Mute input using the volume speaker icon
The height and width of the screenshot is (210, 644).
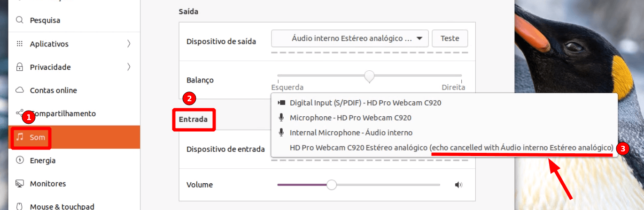pos(459,185)
